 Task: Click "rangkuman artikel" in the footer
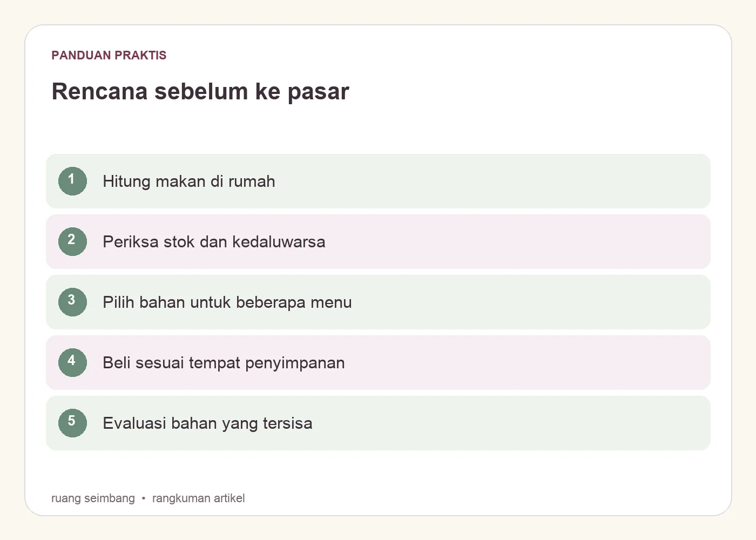(198, 498)
